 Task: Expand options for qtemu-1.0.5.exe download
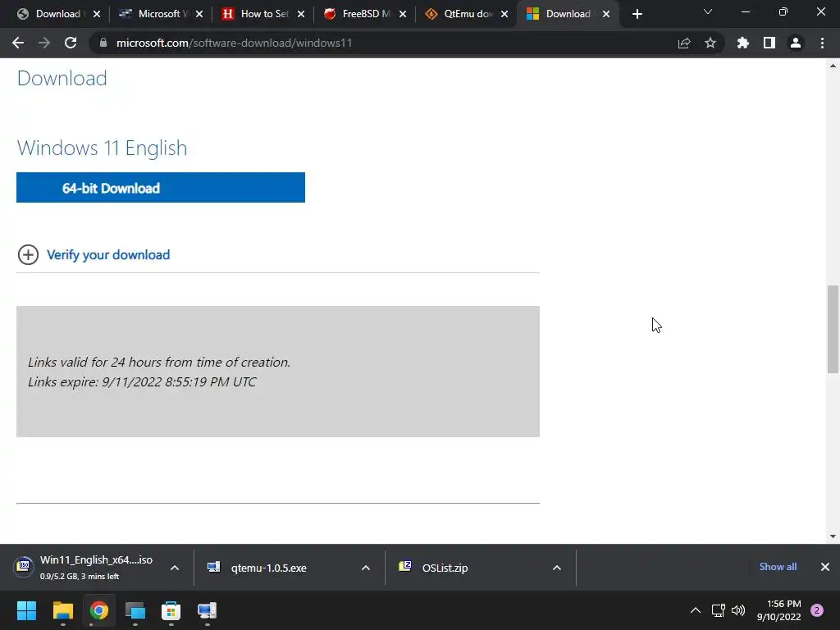click(366, 568)
